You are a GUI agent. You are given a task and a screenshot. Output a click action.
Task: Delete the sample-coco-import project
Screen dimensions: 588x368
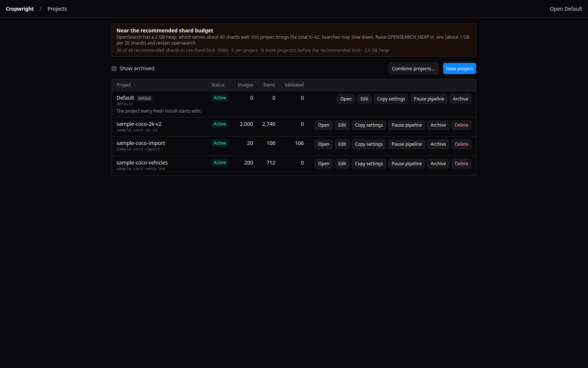[x=462, y=144]
